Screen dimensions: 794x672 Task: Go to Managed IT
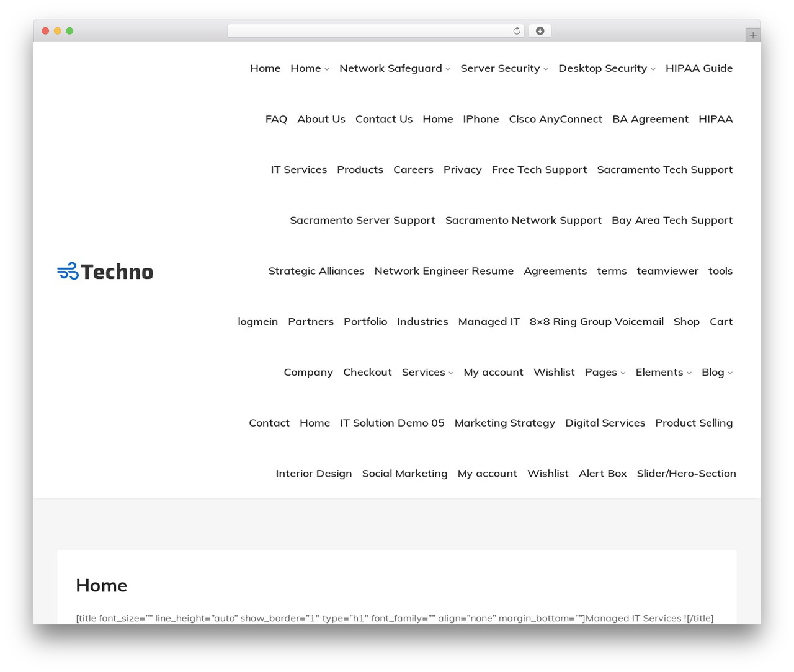point(489,322)
